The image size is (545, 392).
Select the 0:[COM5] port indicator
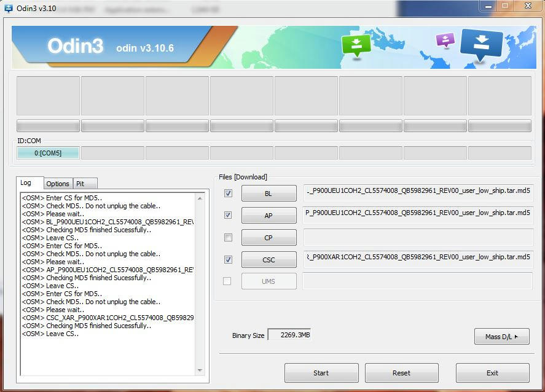pos(47,152)
